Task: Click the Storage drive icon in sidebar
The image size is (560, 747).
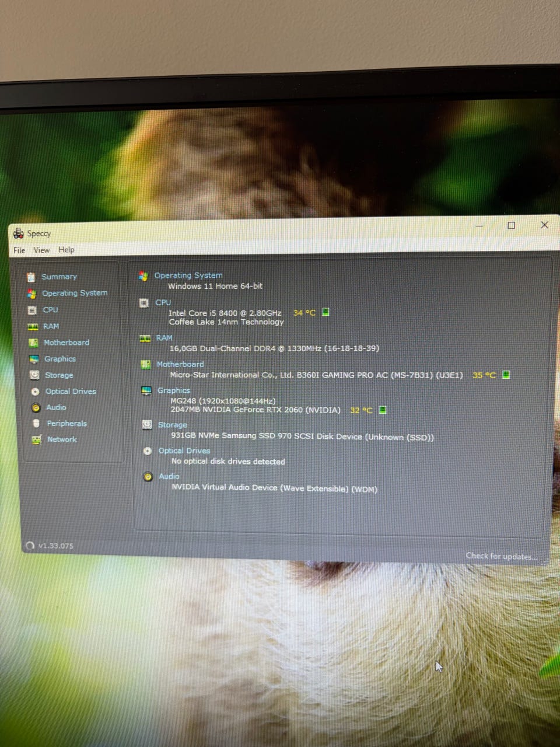Action: pos(34,375)
